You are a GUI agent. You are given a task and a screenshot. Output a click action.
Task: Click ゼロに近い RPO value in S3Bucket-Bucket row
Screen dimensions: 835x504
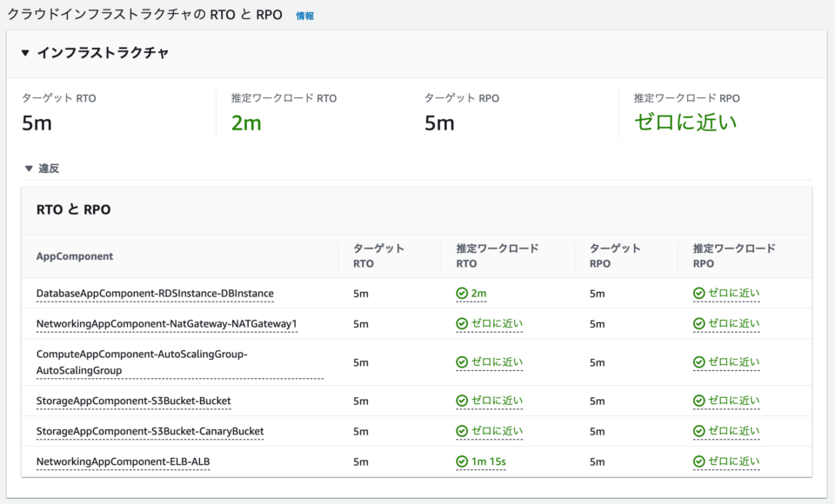[x=734, y=401]
